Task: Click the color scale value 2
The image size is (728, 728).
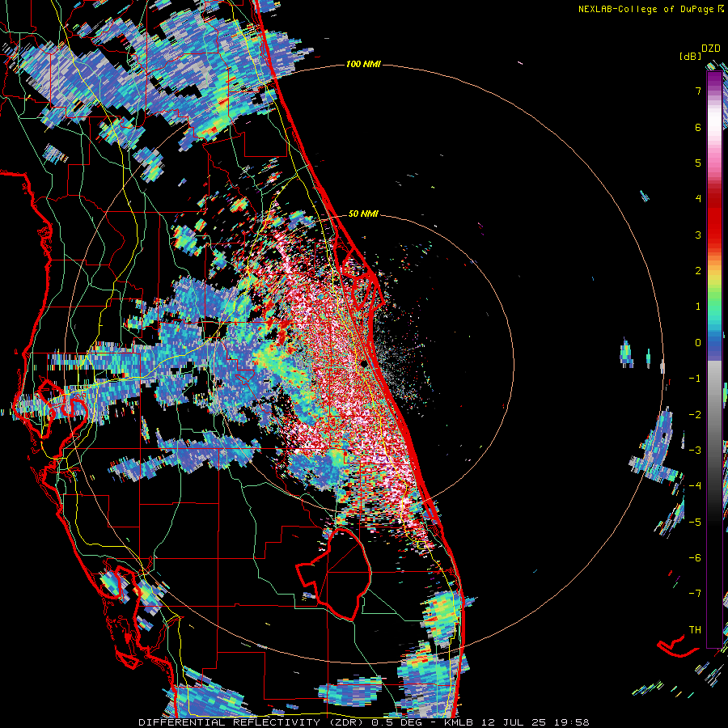Action: (698, 271)
